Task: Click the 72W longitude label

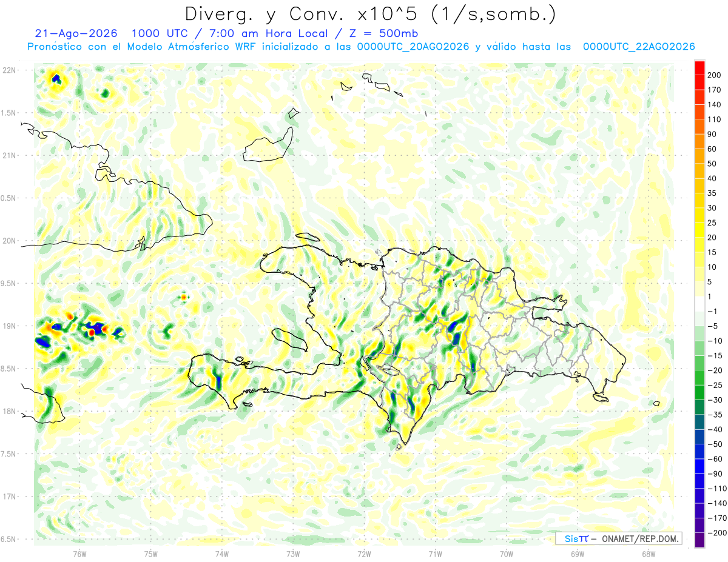Action: pyautogui.click(x=364, y=554)
